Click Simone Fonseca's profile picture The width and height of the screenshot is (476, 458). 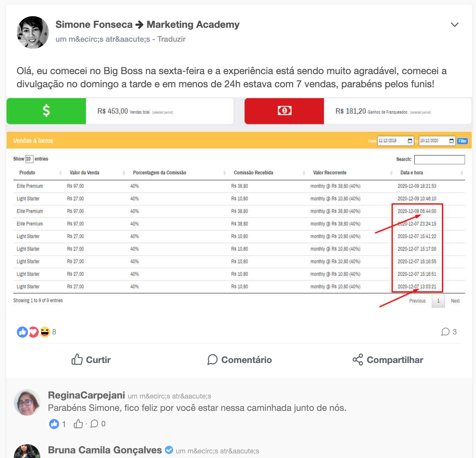[x=33, y=32]
